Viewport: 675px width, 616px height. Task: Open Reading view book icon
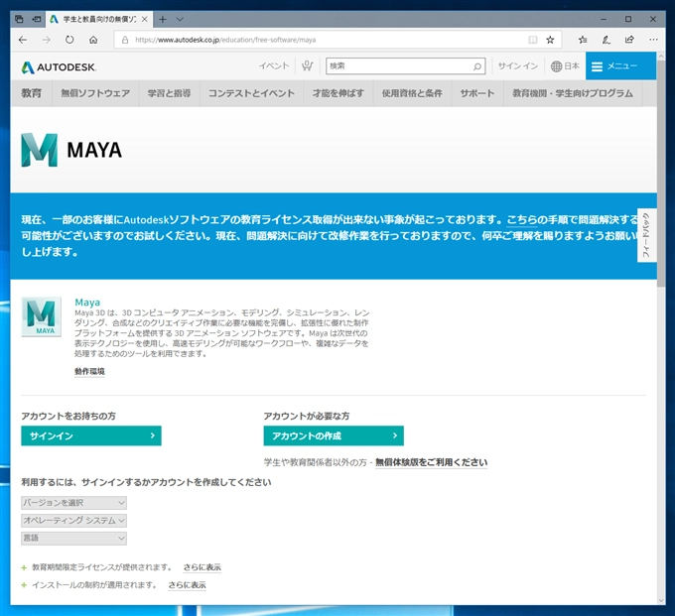[x=533, y=40]
